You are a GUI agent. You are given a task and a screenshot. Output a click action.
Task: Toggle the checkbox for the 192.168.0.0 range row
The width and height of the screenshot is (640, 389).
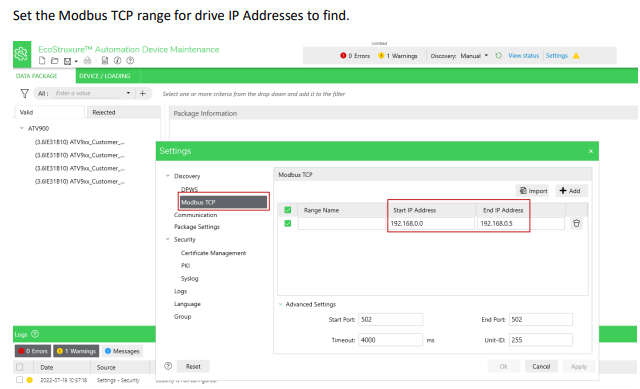point(288,223)
